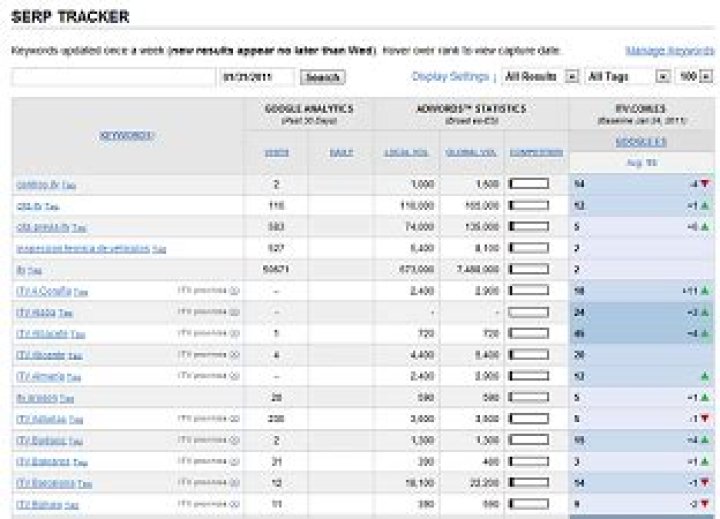Open the ITV A Coruña keyword link
720x519 pixels.
[44, 291]
